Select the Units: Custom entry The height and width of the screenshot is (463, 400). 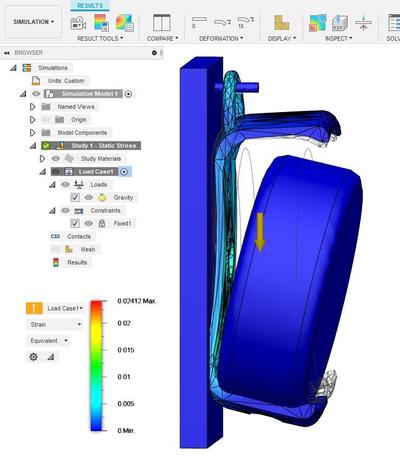click(x=66, y=81)
